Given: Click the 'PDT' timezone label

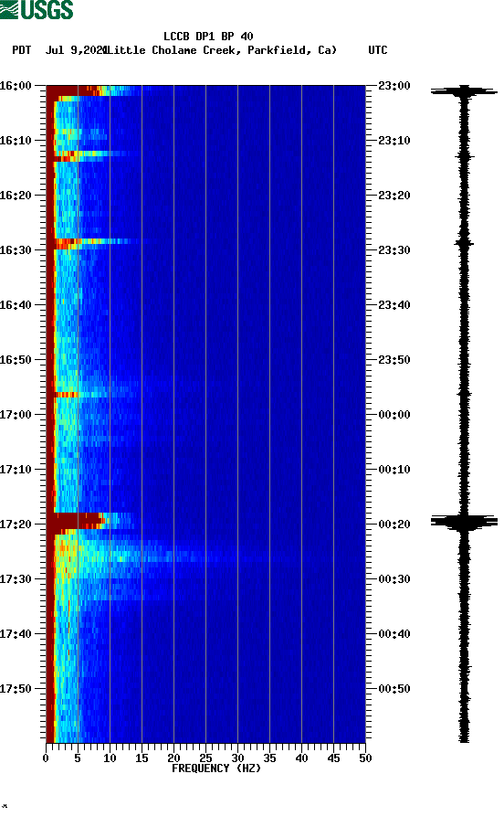Looking at the screenshot, I should [x=21, y=50].
